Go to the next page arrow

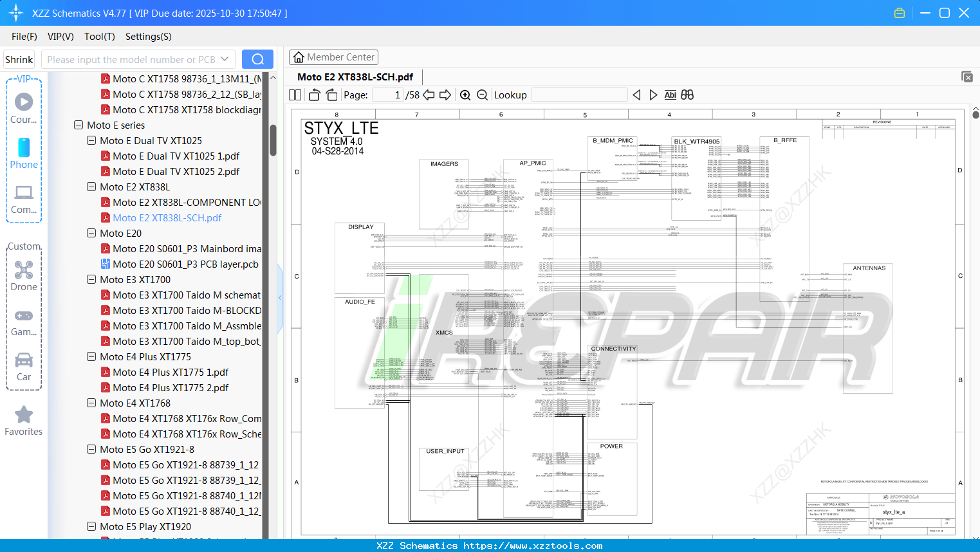tap(445, 95)
